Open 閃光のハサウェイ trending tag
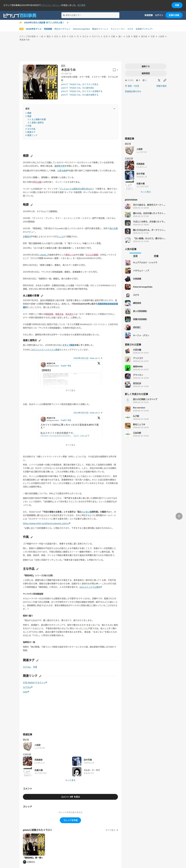This screenshot has height=868, width=186. [62, 29]
